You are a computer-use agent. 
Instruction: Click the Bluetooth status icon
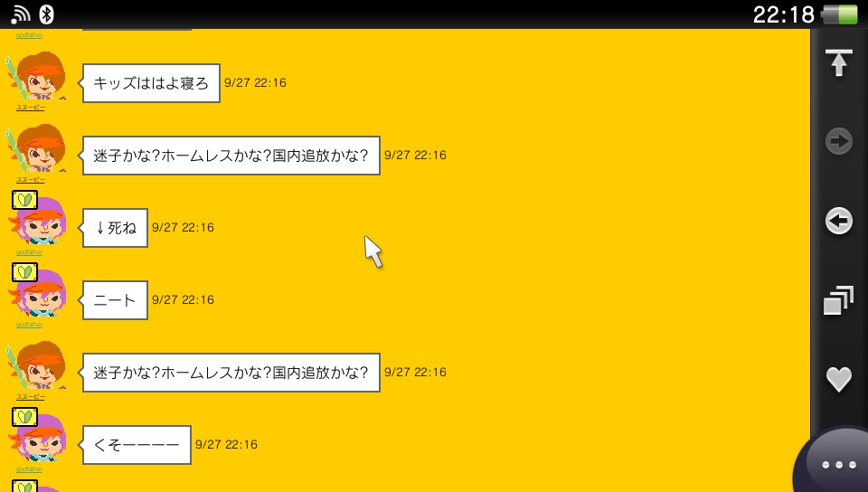click(x=46, y=14)
